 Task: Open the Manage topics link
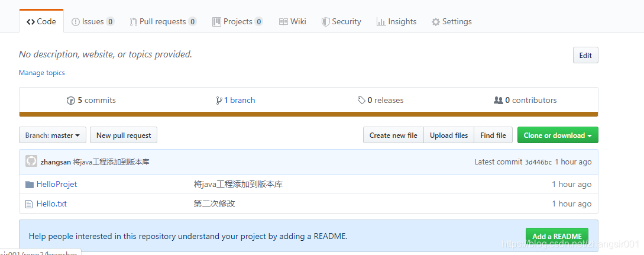click(x=42, y=73)
